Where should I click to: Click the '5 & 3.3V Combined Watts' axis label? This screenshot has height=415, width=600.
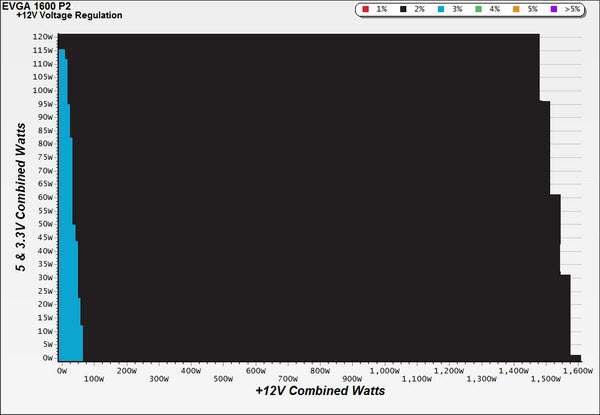[x=21, y=197]
